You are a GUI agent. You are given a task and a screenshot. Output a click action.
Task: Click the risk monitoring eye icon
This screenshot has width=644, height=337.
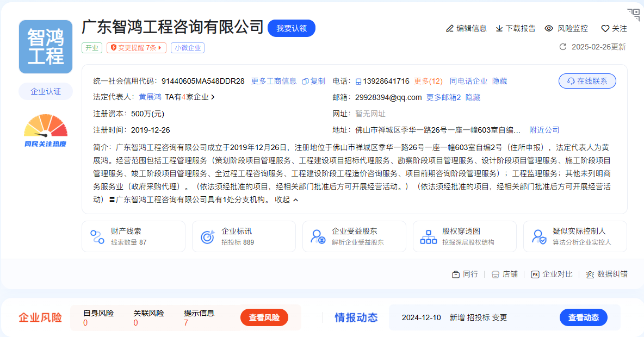click(x=549, y=28)
